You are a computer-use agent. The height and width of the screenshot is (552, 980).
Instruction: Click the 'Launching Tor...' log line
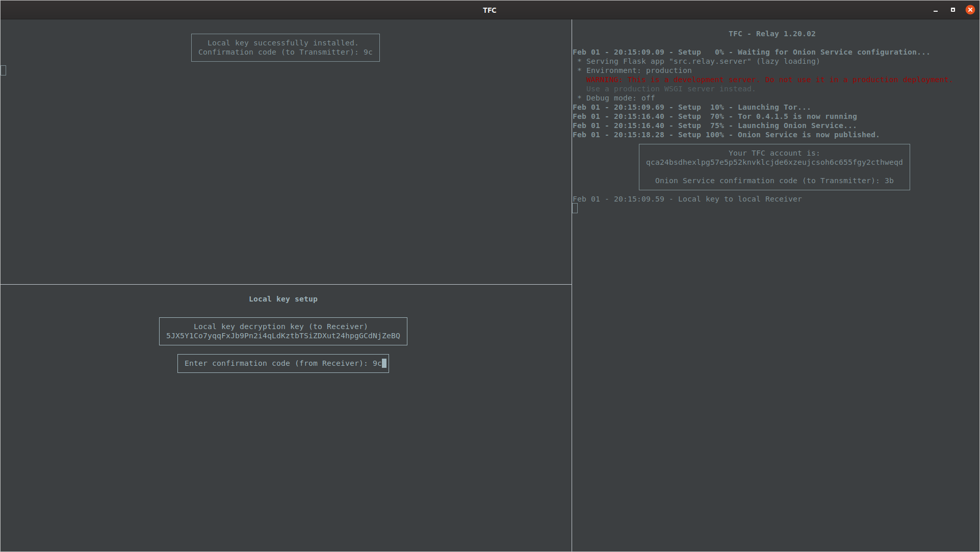(691, 107)
